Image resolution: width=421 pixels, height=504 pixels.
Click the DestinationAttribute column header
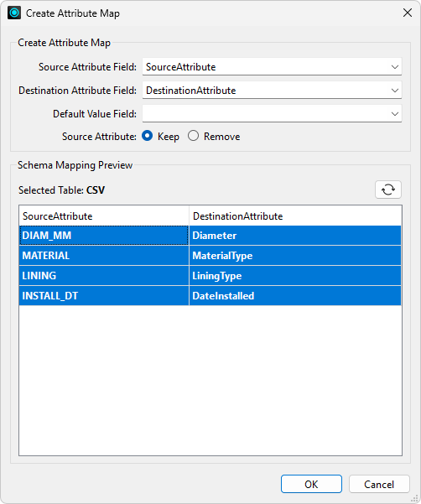click(295, 216)
